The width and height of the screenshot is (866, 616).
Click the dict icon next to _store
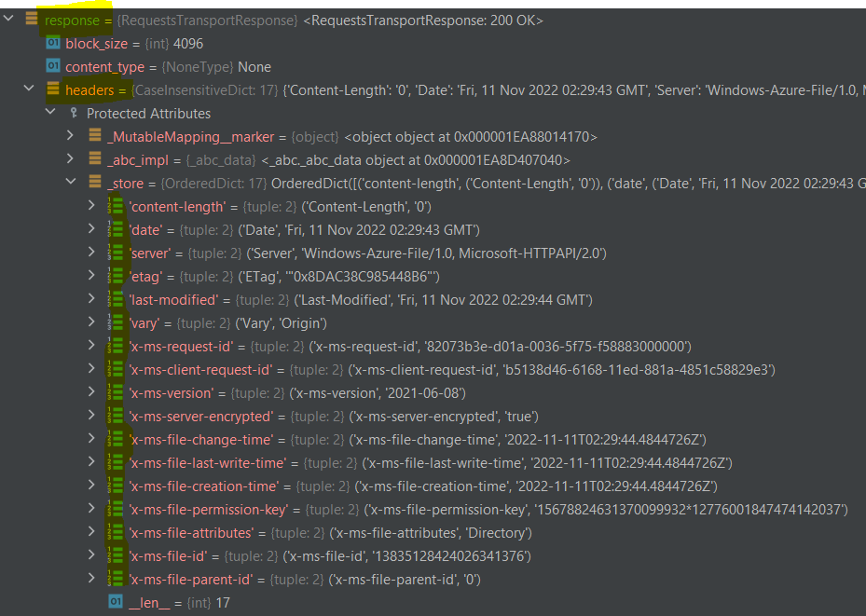point(96,183)
